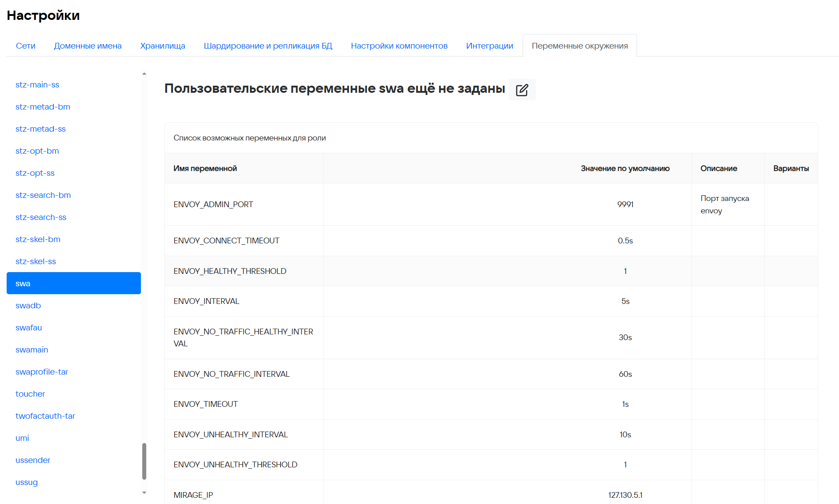
Task: Select the Переменные окружения tab
Action: tap(580, 46)
